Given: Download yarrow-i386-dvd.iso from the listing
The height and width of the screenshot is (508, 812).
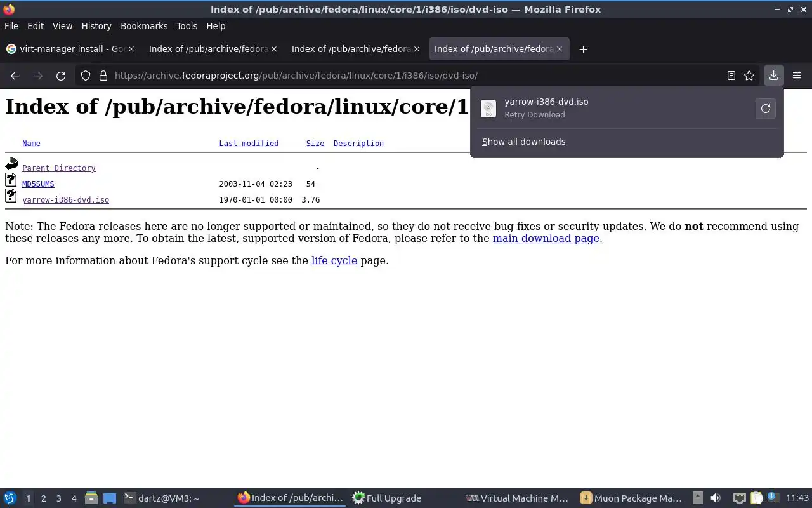Looking at the screenshot, I should pos(65,200).
